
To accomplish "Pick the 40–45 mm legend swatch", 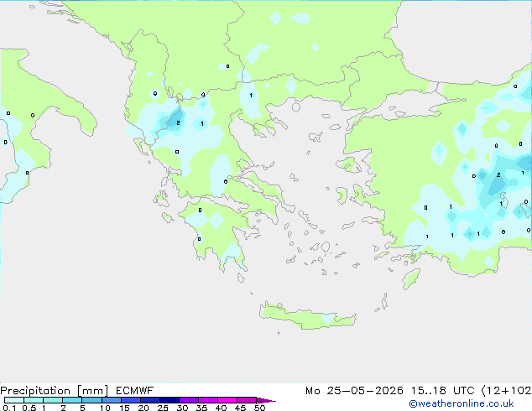I will click(x=227, y=400).
